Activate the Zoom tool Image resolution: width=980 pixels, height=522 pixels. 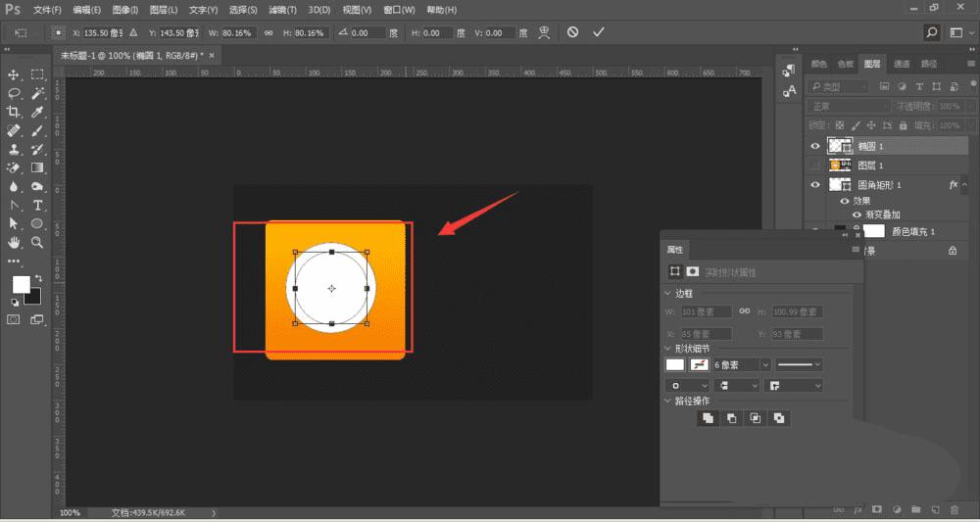(x=38, y=242)
